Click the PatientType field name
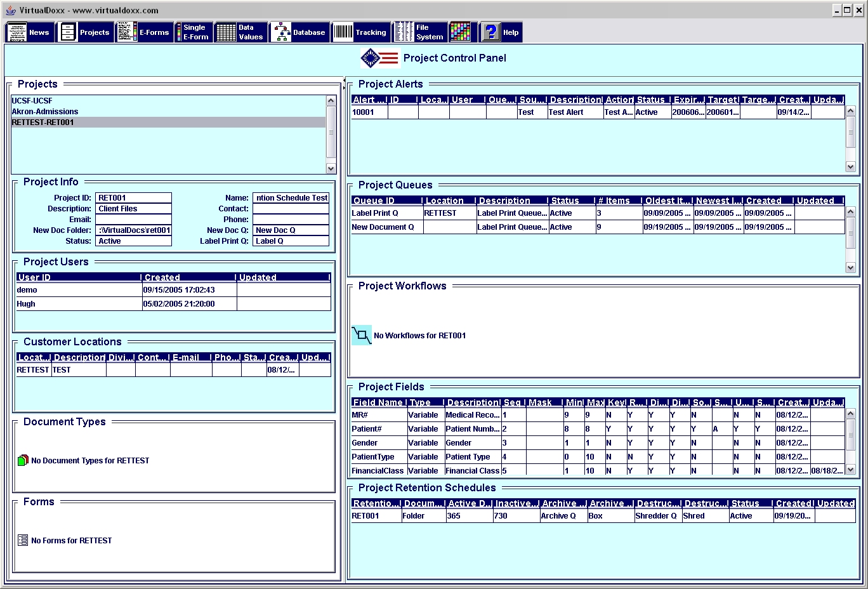The width and height of the screenshot is (868, 589). (x=379, y=457)
